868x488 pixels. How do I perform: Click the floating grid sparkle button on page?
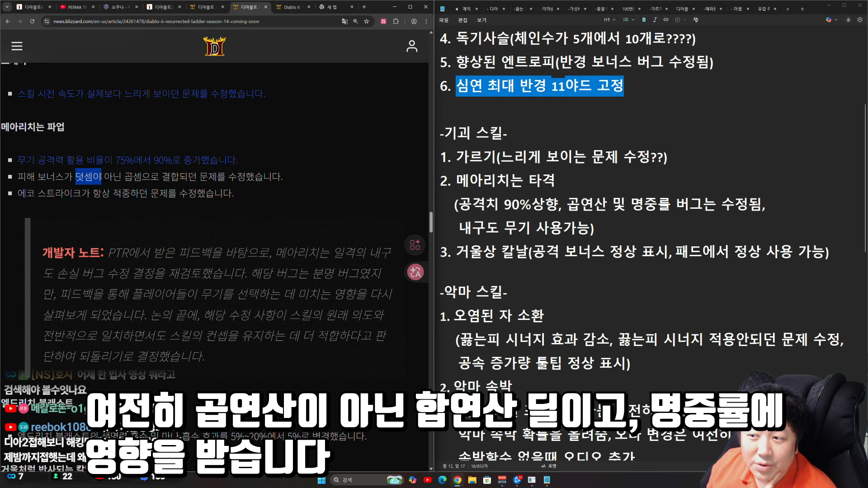click(x=415, y=245)
